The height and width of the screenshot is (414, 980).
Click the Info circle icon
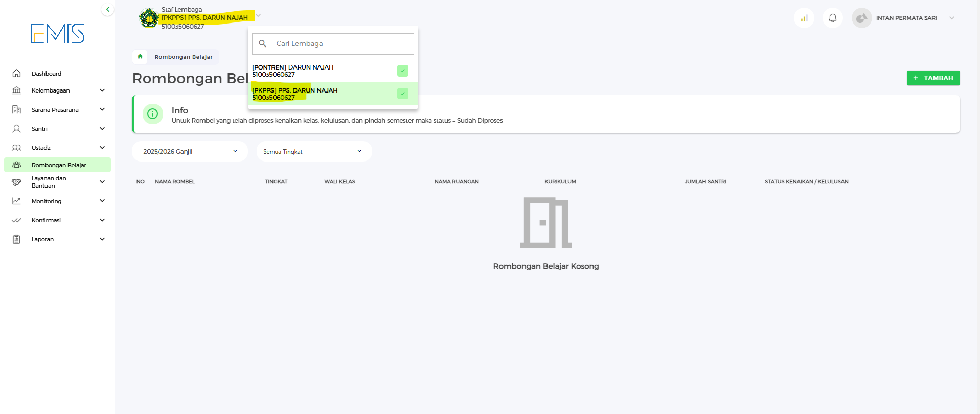coord(152,114)
